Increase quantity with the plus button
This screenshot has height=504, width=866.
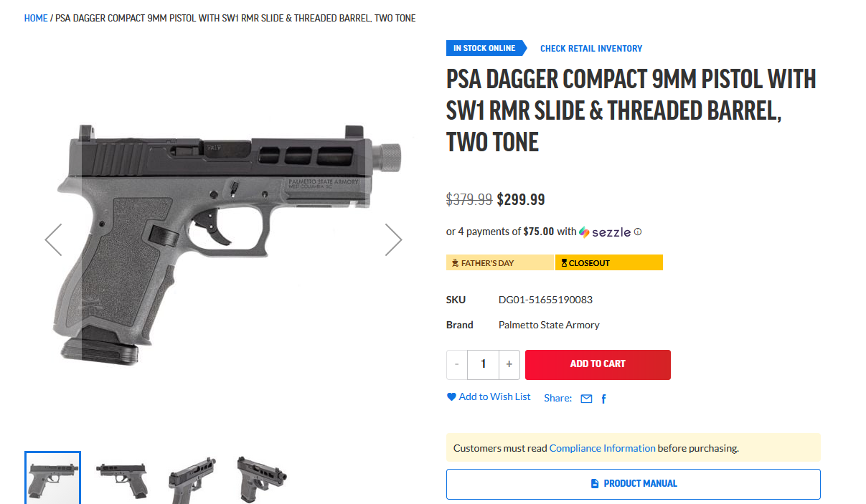(x=509, y=364)
